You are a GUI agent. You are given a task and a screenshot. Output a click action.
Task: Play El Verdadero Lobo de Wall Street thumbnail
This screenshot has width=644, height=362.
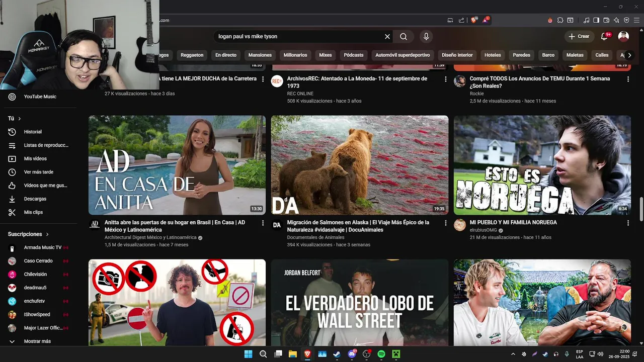360,303
